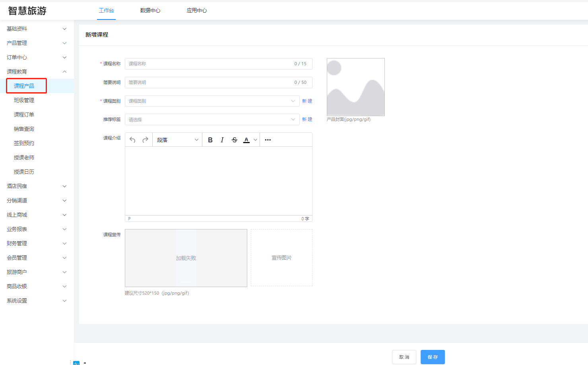
Task: Toggle italic formatting in the editor
Action: (x=222, y=140)
